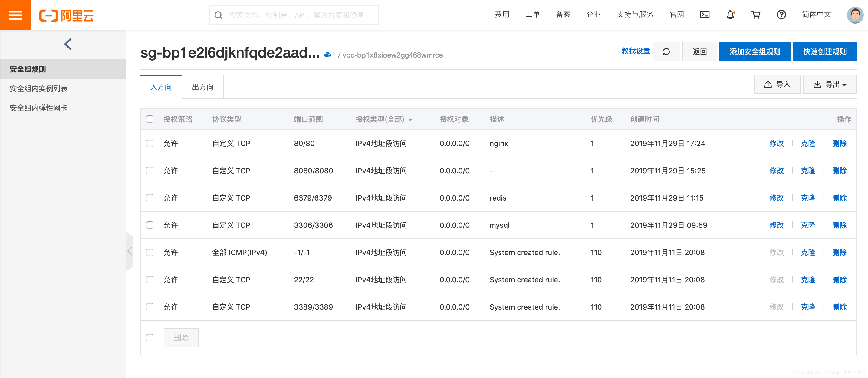
Task: Open the shopping cart icon
Action: (x=755, y=15)
